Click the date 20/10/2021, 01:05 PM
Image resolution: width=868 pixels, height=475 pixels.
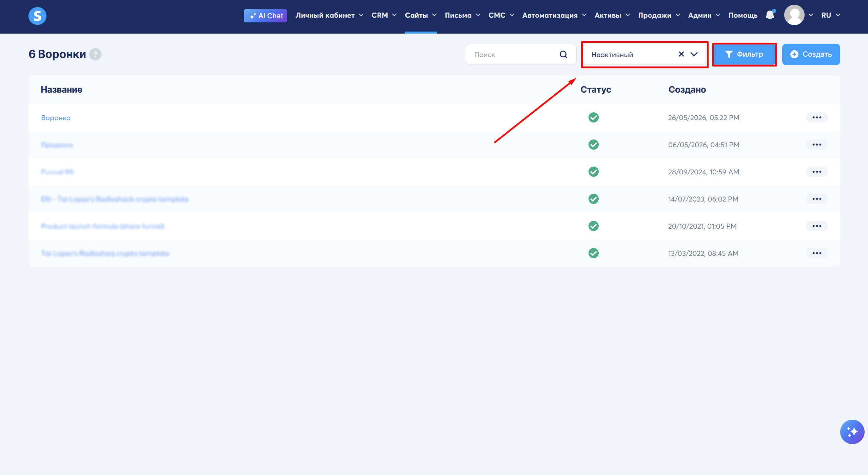[x=702, y=226]
